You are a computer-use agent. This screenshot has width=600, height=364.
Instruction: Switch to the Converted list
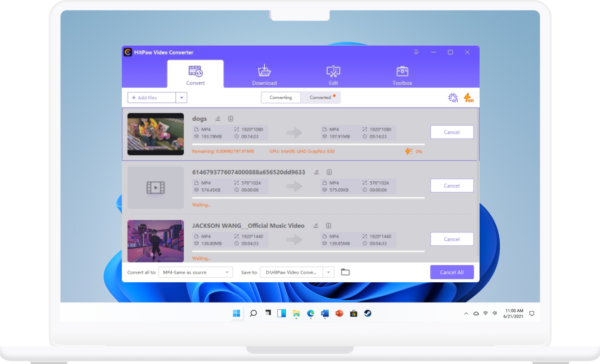(320, 97)
